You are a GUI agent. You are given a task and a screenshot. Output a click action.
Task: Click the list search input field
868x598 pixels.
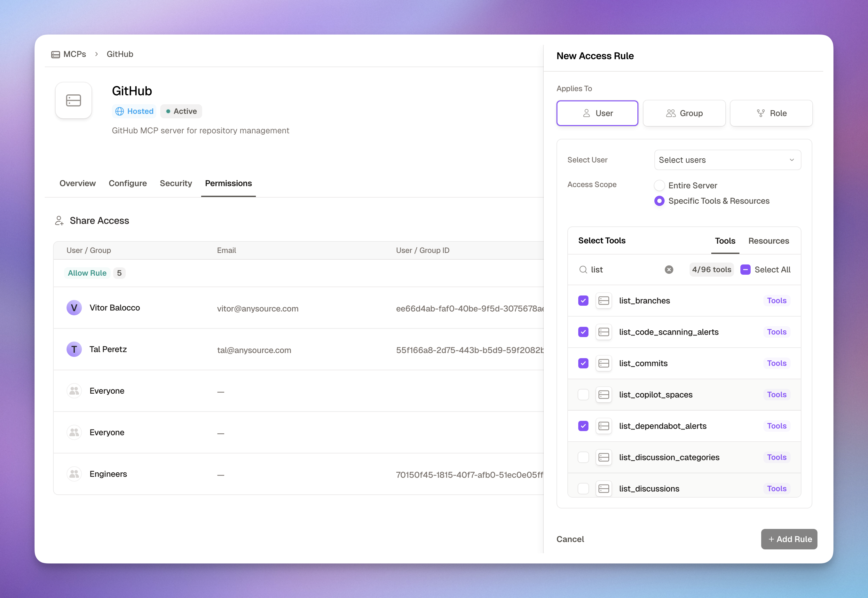(614, 269)
